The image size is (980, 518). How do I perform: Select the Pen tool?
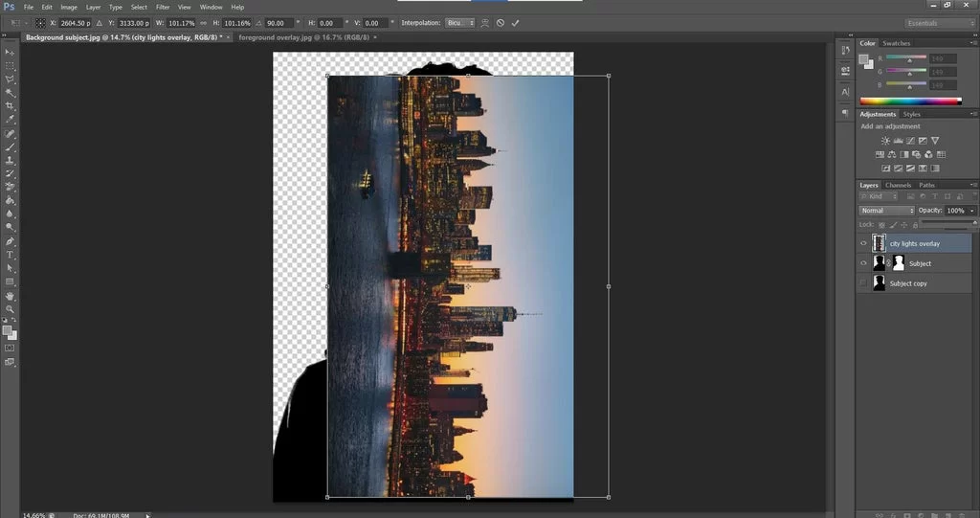(10, 241)
